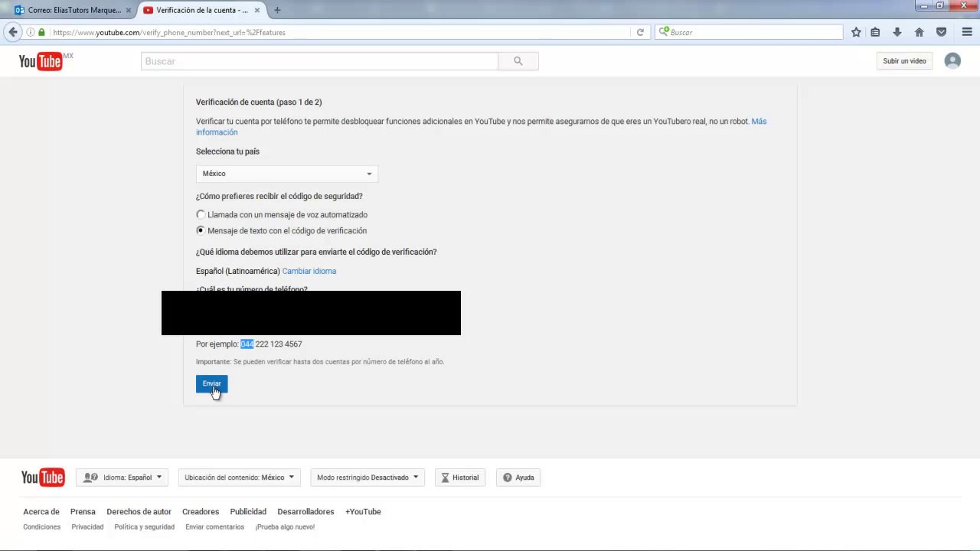
Task: Open Ayuda button in footer
Action: pyautogui.click(x=518, y=478)
